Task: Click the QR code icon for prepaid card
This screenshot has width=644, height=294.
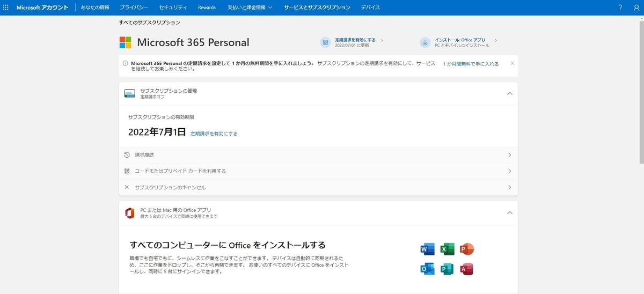Action: tap(127, 171)
